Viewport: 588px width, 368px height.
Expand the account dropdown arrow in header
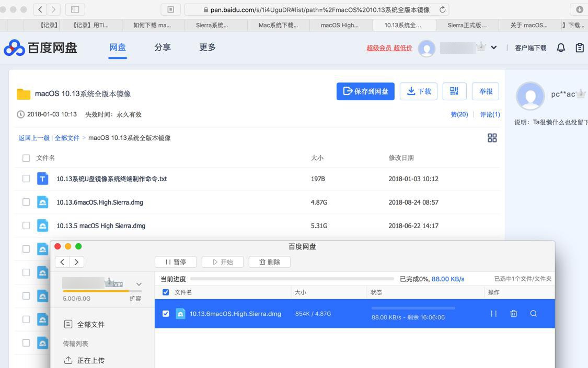point(494,48)
